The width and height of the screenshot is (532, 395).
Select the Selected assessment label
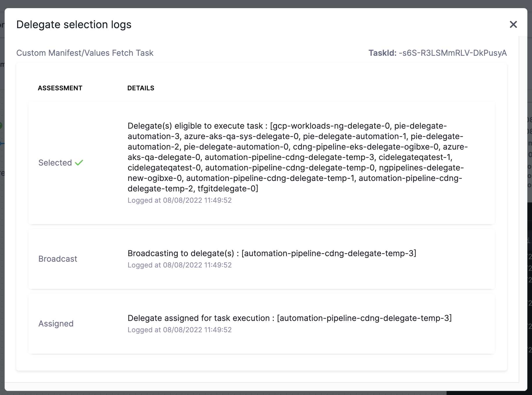55,163
